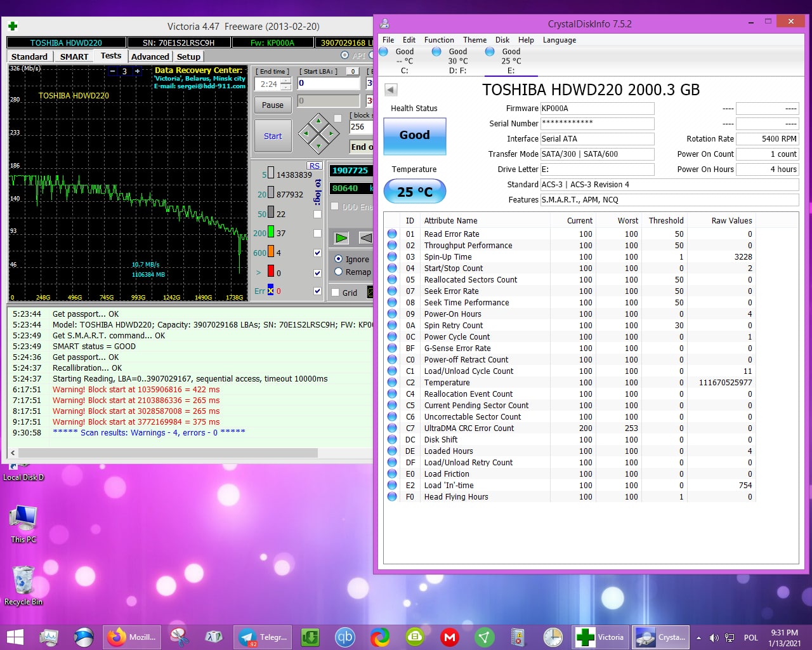The height and width of the screenshot is (650, 812).
Task: Click the down arrow on the navigation diamond
Action: pyautogui.click(x=318, y=145)
